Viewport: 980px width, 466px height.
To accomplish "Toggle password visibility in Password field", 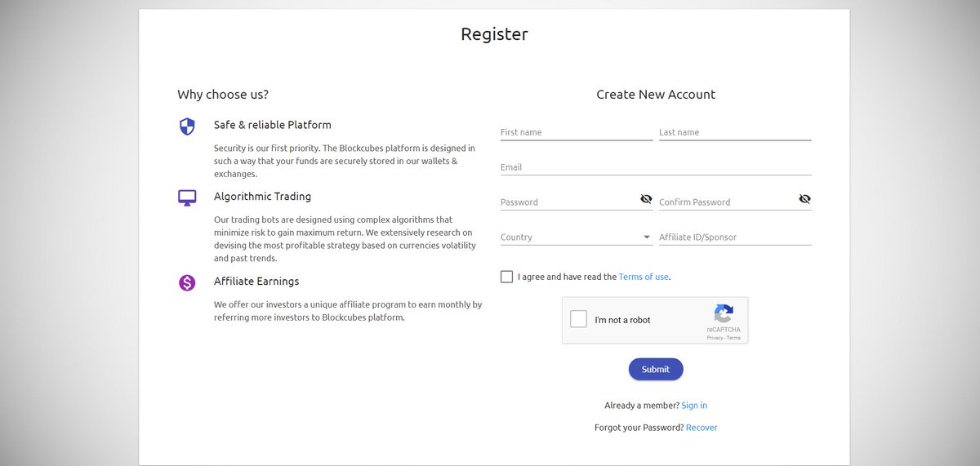I will tap(646, 199).
